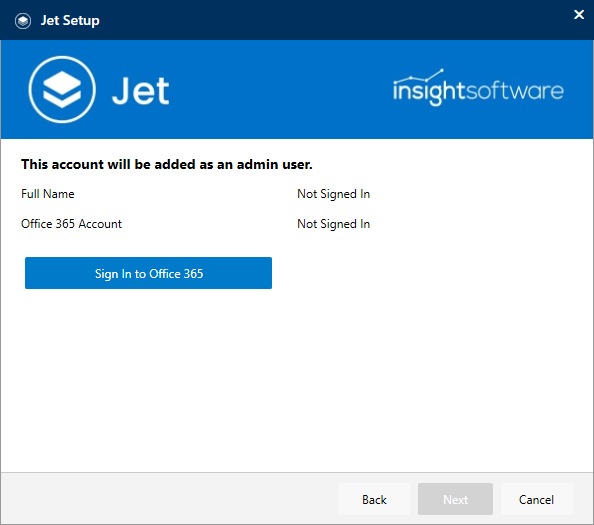
Task: Click Sign In to Office 365 button
Action: click(x=148, y=273)
